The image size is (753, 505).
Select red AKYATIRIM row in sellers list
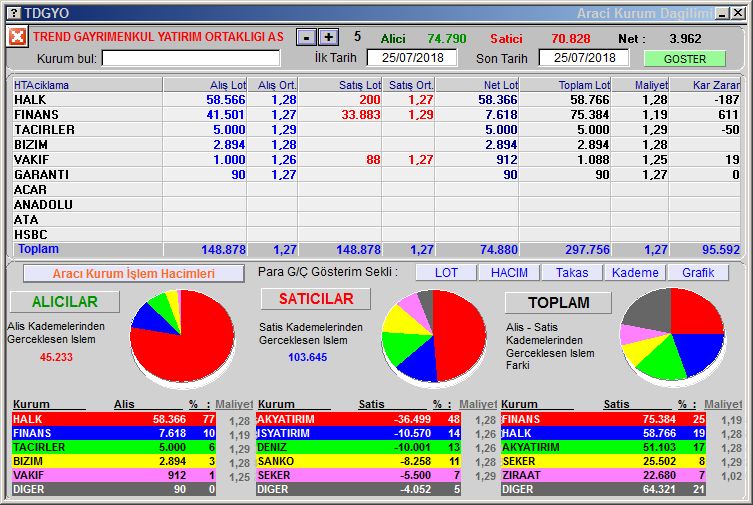point(359,419)
